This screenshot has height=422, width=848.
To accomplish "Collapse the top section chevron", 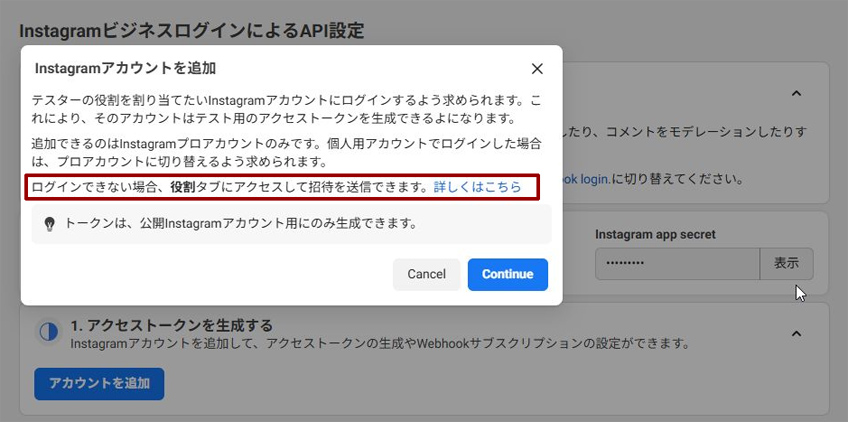I will (x=796, y=93).
